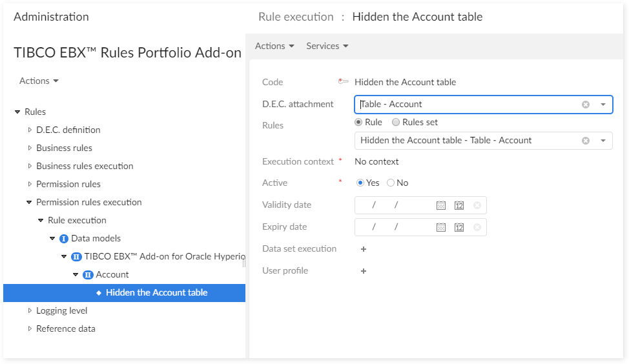
Task: Collapse the Permission rules execution node
Action: click(x=29, y=203)
